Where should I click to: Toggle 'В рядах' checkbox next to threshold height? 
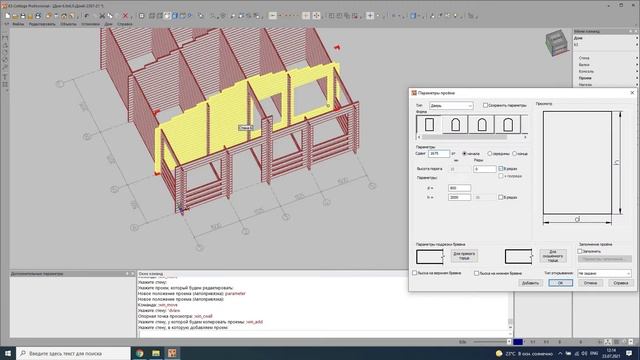click(x=501, y=169)
